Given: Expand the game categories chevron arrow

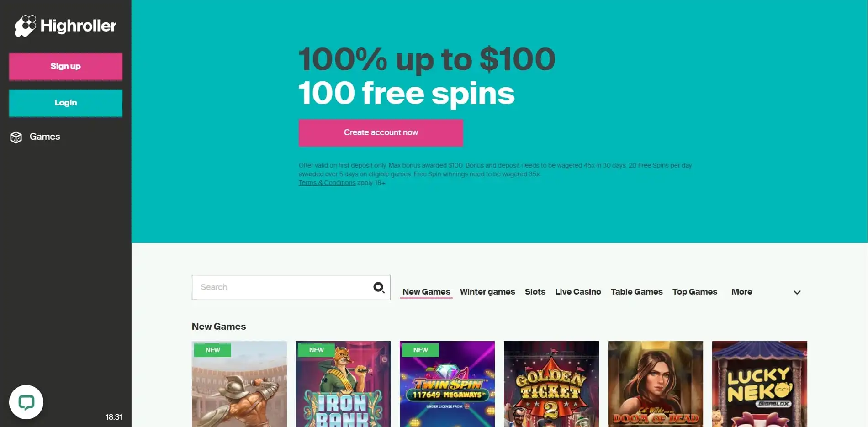Looking at the screenshot, I should tap(797, 292).
